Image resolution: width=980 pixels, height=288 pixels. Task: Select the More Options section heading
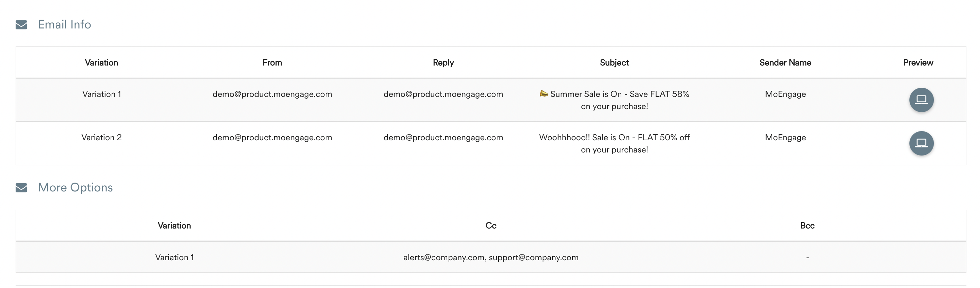pyautogui.click(x=75, y=188)
